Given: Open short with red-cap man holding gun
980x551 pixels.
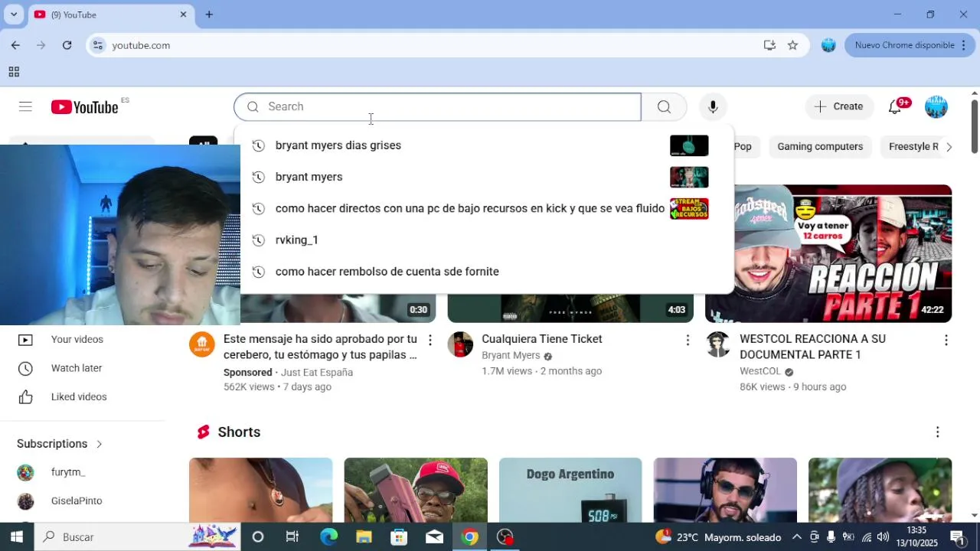Looking at the screenshot, I should [416, 490].
